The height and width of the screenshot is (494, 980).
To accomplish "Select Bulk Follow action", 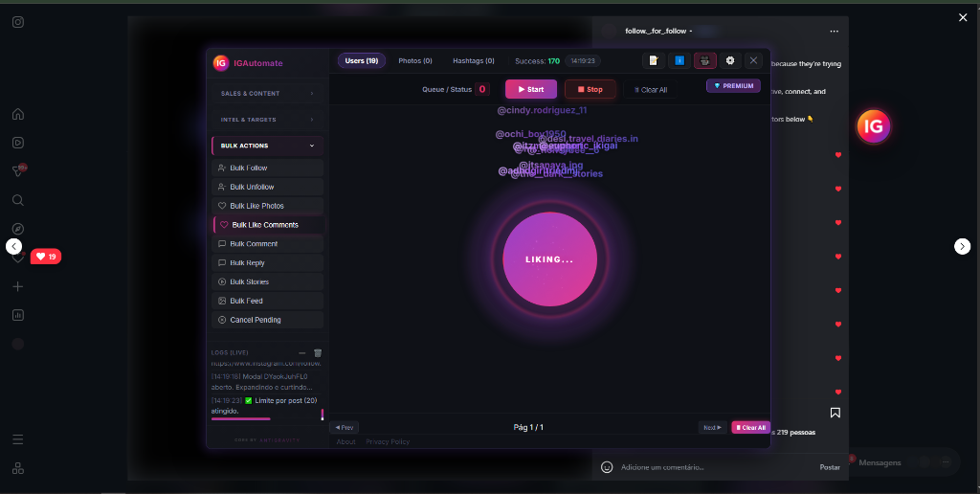I will coord(268,168).
